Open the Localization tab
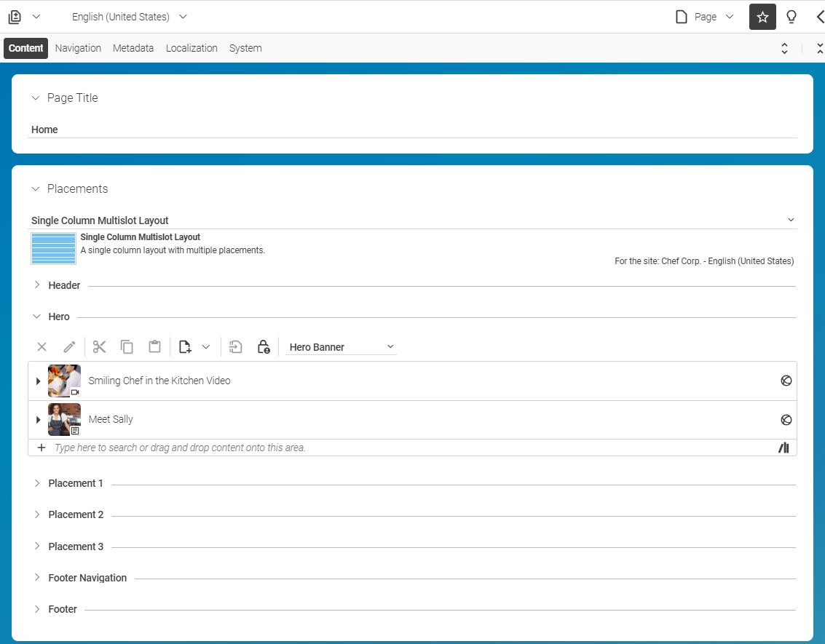This screenshot has width=825, height=644. pos(192,48)
